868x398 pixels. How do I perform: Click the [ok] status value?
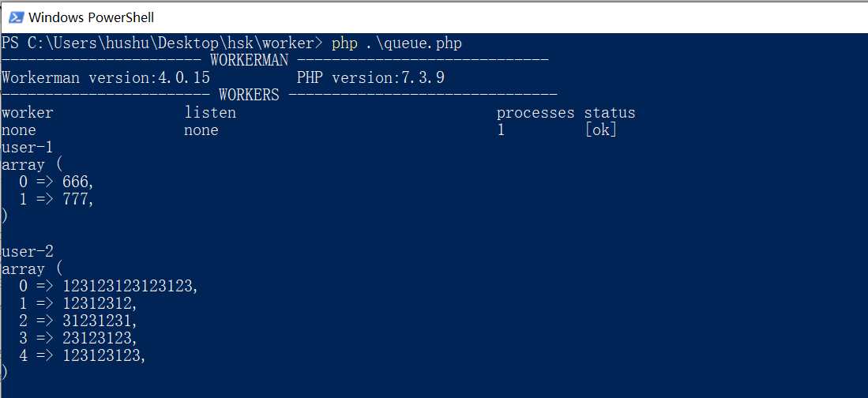coord(600,130)
